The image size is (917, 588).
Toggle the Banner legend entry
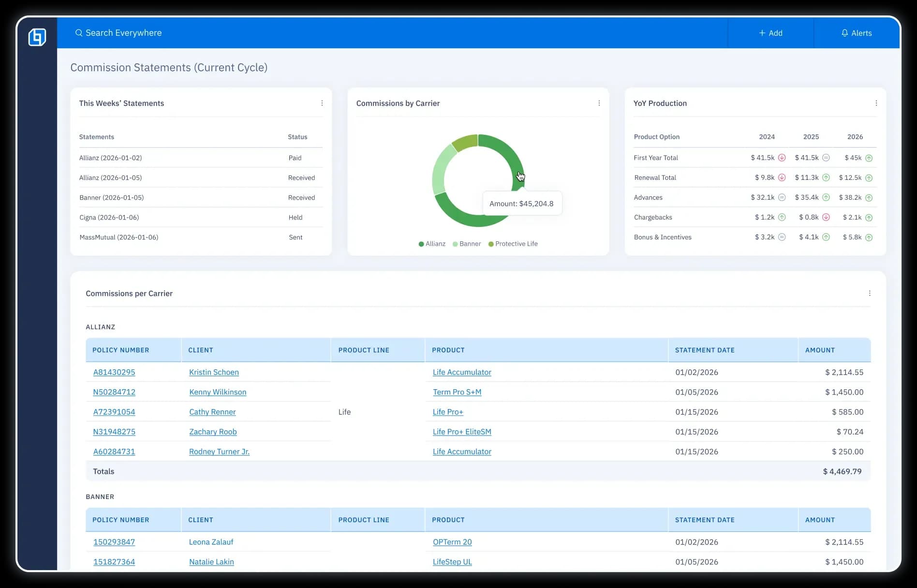pyautogui.click(x=467, y=244)
